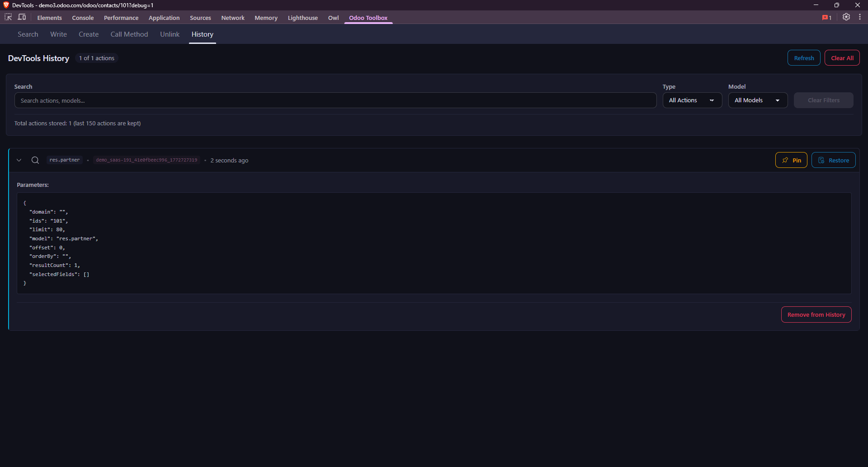868x467 pixels.
Task: Open the All Actions type dropdown
Action: click(x=692, y=100)
